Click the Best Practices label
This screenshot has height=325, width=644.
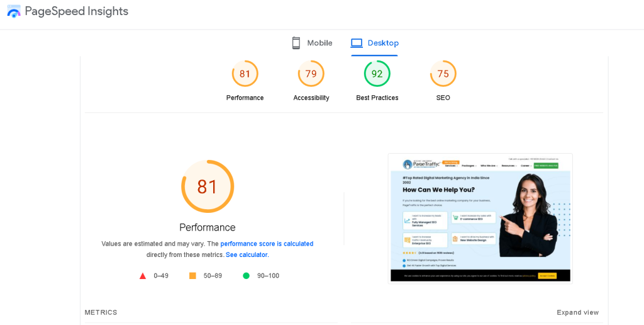pyautogui.click(x=377, y=98)
